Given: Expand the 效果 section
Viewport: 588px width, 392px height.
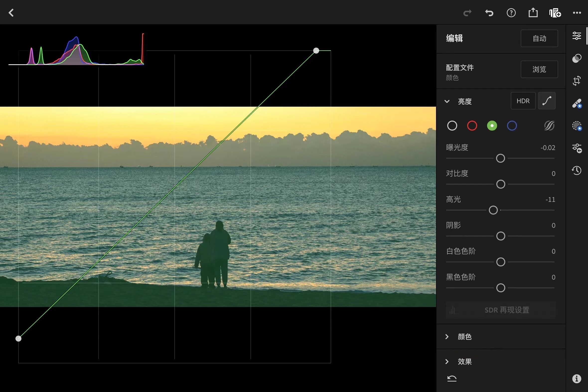Looking at the screenshot, I should click(447, 362).
